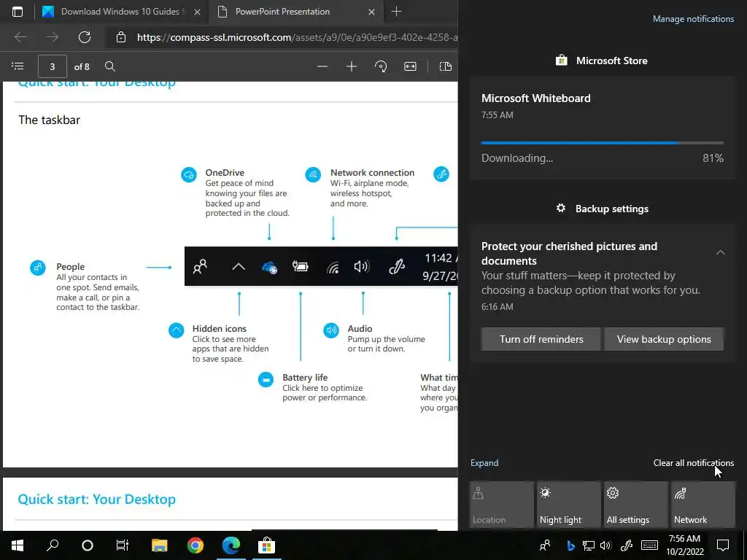Viewport: 747px width, 560px height.
Task: Select the Backup settings notification group header
Action: (602, 209)
